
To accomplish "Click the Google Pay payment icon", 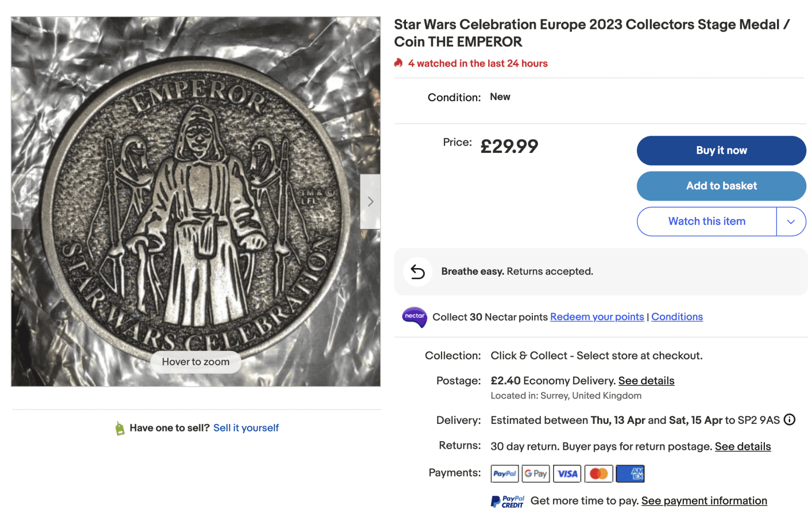I will (536, 474).
